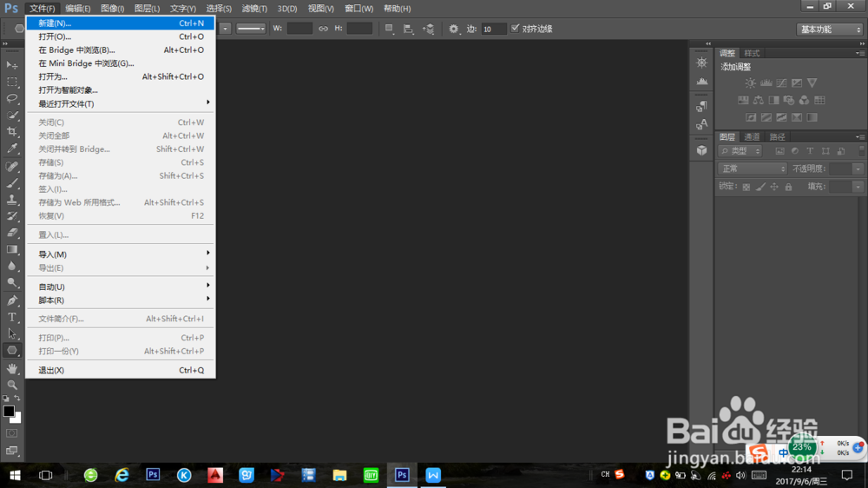Open the Paragraph Styles panel icon
Screen dimensions: 868x488
(701, 106)
